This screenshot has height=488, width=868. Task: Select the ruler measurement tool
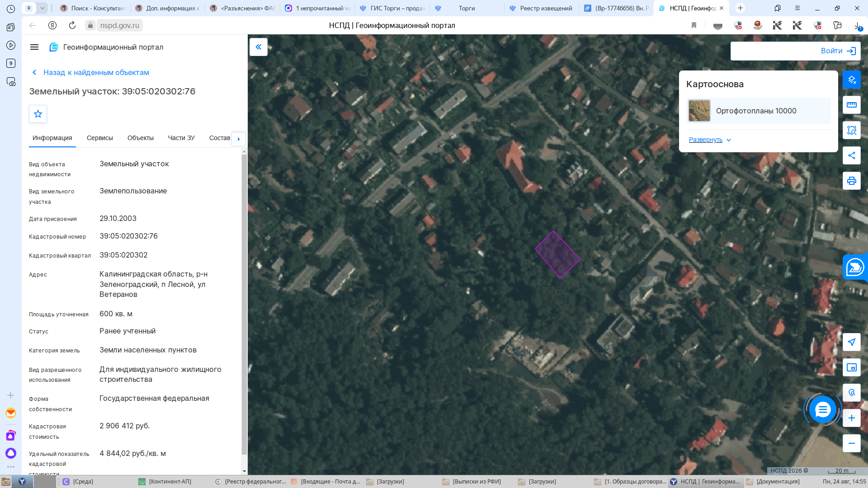(x=852, y=105)
